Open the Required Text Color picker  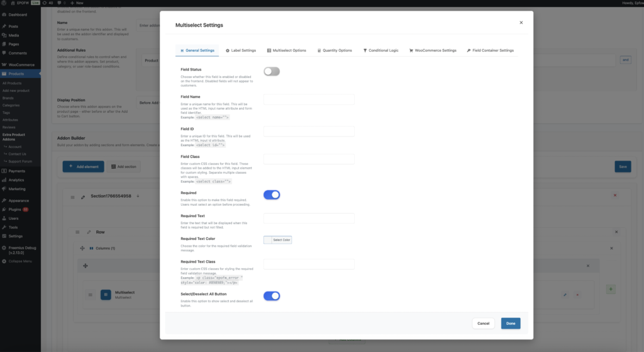[x=277, y=240]
